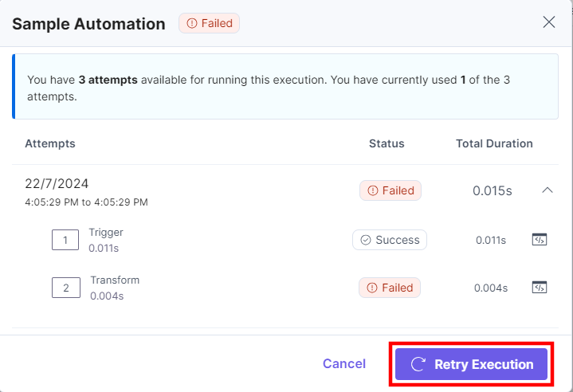Close the Sample Automation dialog
Screen dimensions: 573x392
click(x=549, y=22)
